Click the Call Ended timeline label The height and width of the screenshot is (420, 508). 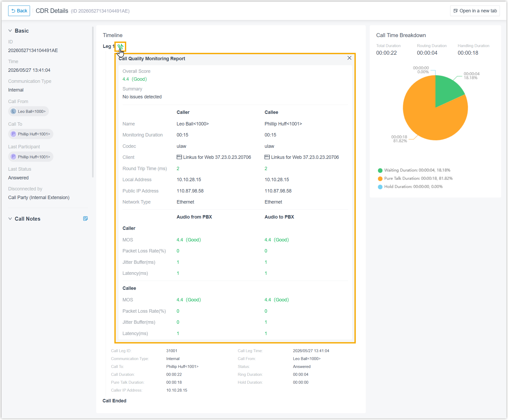pos(114,401)
